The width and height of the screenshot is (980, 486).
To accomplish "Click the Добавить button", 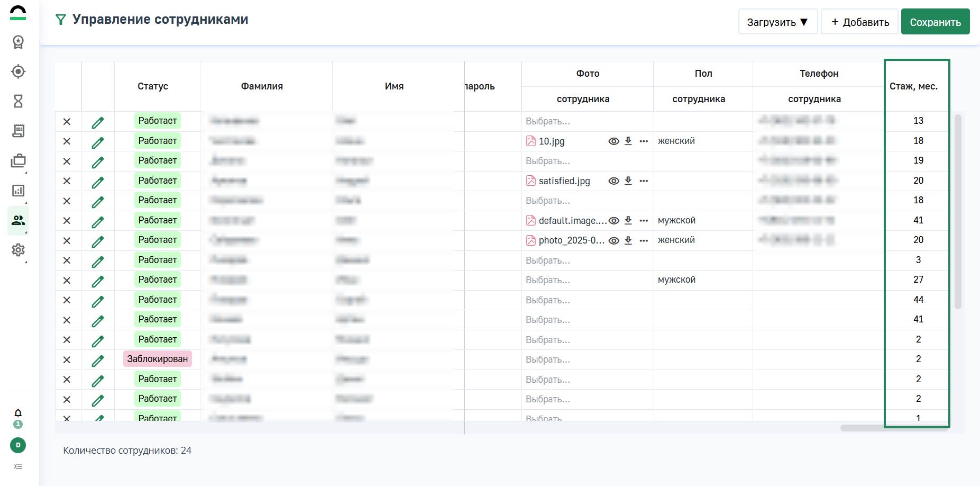I will [860, 22].
